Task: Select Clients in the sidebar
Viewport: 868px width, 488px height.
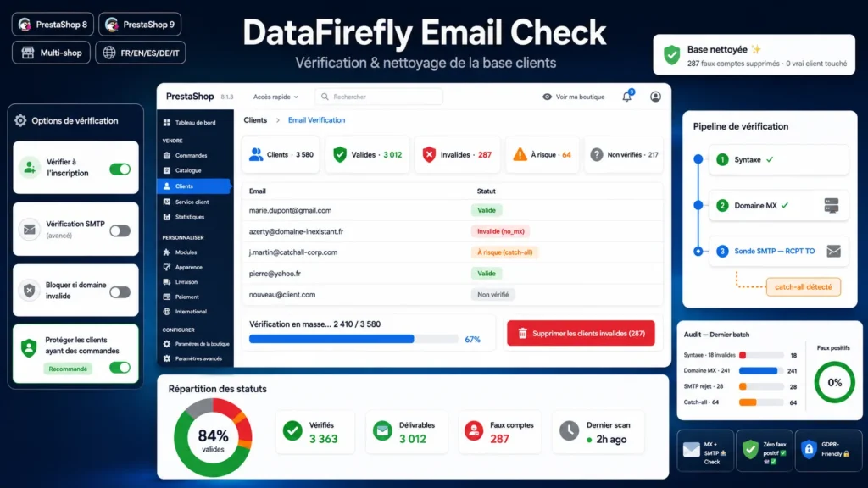Action: pos(195,186)
